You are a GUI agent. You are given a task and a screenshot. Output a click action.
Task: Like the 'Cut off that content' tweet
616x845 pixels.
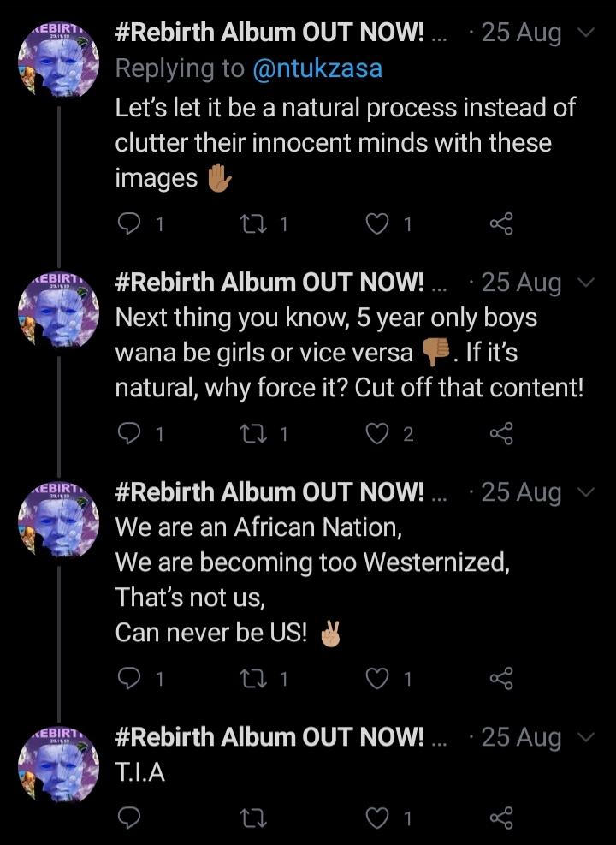click(377, 434)
